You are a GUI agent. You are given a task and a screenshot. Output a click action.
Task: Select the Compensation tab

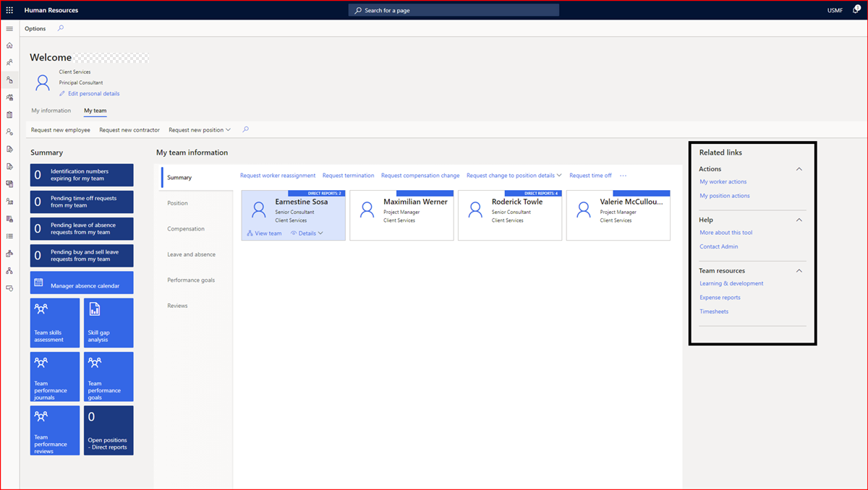click(x=187, y=228)
